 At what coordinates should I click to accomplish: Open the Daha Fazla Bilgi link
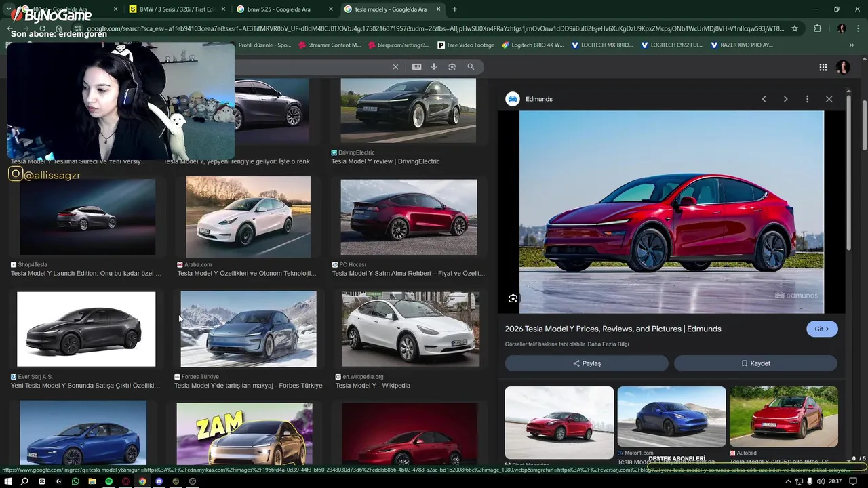click(x=608, y=344)
